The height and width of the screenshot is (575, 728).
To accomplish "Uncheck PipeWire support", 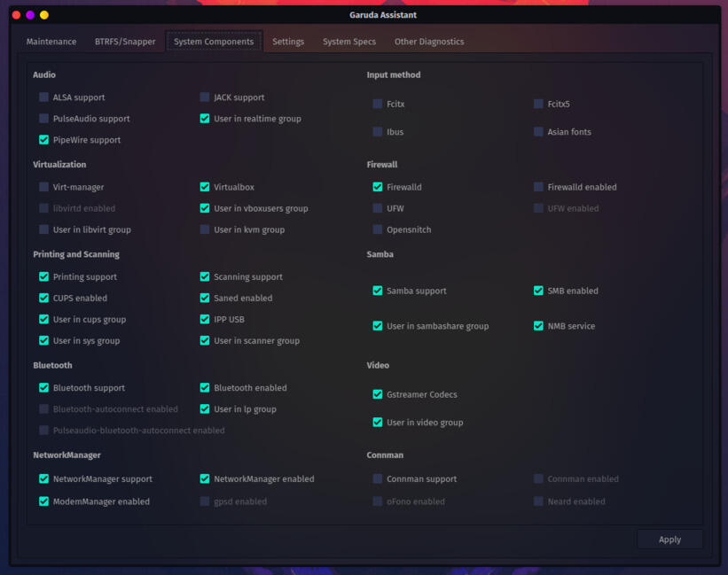I will click(x=43, y=140).
